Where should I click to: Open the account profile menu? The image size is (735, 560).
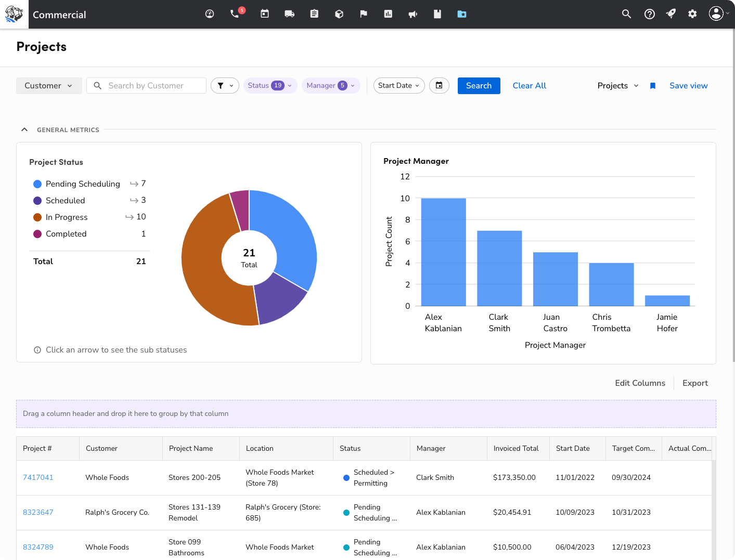tap(717, 14)
